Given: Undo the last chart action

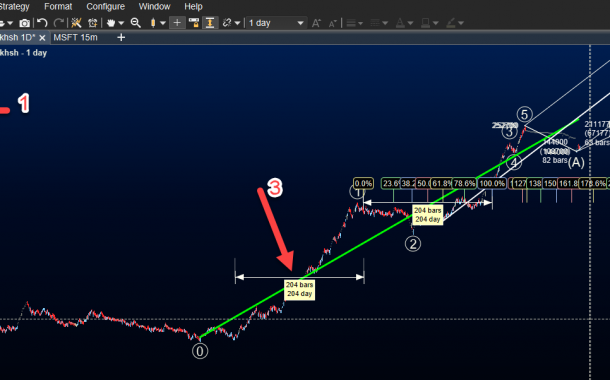Looking at the screenshot, I should pos(42,23).
